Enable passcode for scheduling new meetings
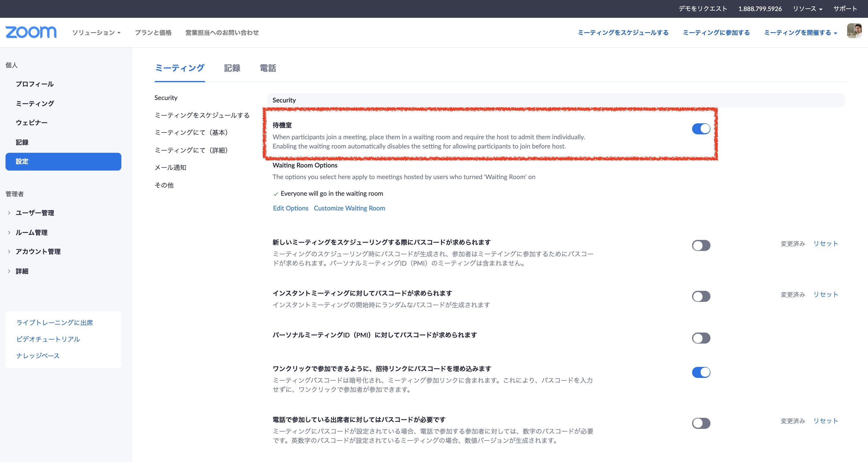Screen dimensions: 868x462 tap(701, 245)
